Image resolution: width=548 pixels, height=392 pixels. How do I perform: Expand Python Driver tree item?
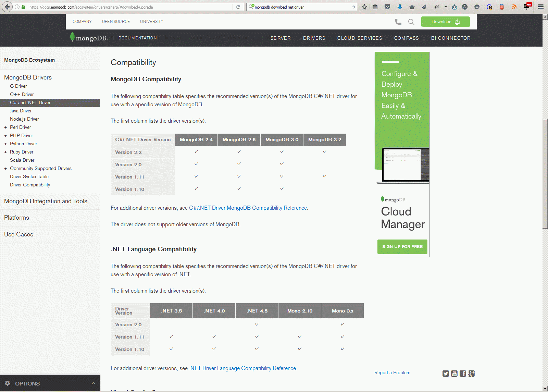pos(5,144)
